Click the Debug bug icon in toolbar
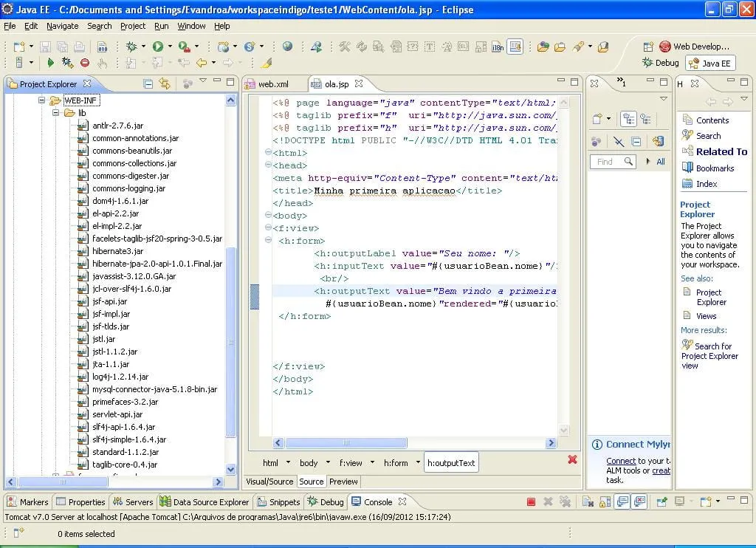Screen dimensions: 756x548 tap(131, 47)
